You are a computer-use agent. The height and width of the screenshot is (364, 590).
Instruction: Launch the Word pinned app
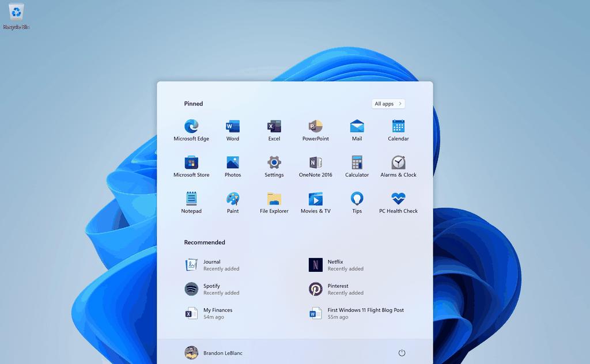tap(233, 130)
